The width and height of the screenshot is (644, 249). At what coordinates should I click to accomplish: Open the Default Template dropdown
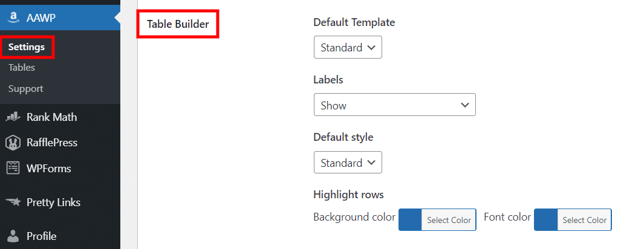348,47
